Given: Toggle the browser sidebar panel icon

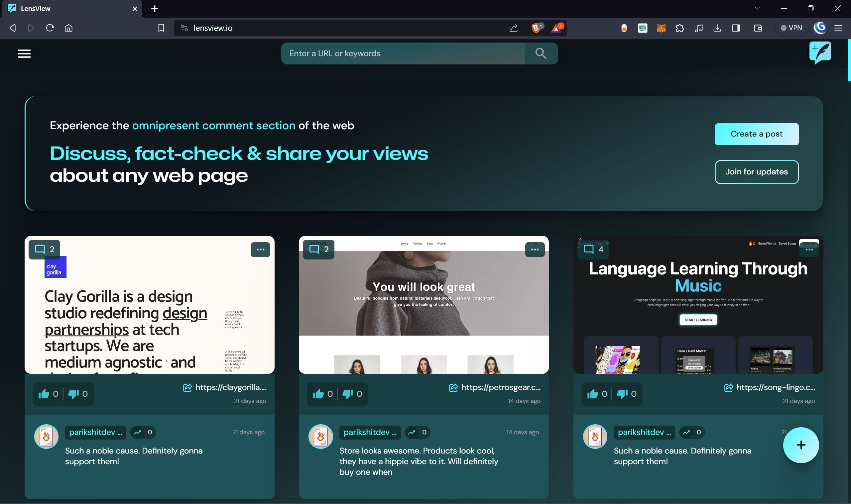Looking at the screenshot, I should coord(736,28).
